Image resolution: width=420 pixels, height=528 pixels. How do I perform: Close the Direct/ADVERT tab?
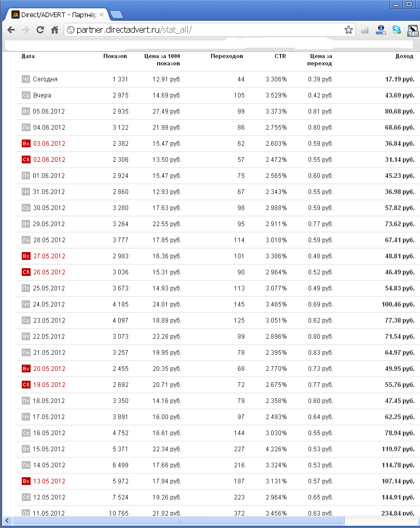click(x=102, y=15)
